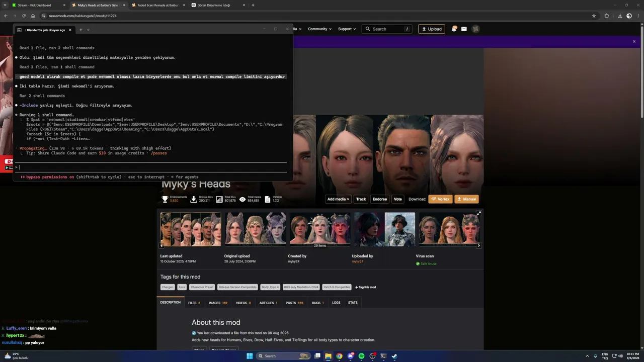Switch to the Stats tab
The width and height of the screenshot is (644, 362).
pos(353,303)
